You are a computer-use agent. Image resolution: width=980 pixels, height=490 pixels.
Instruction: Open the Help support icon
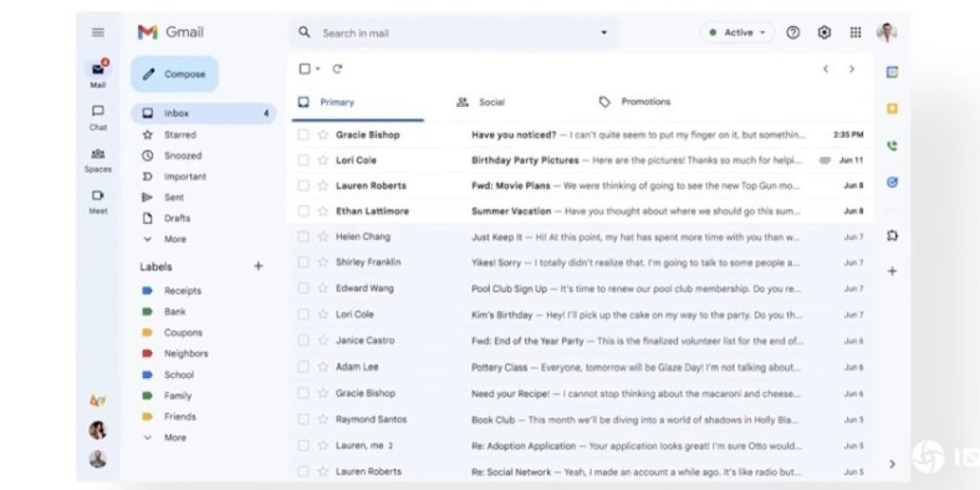[x=793, y=33]
